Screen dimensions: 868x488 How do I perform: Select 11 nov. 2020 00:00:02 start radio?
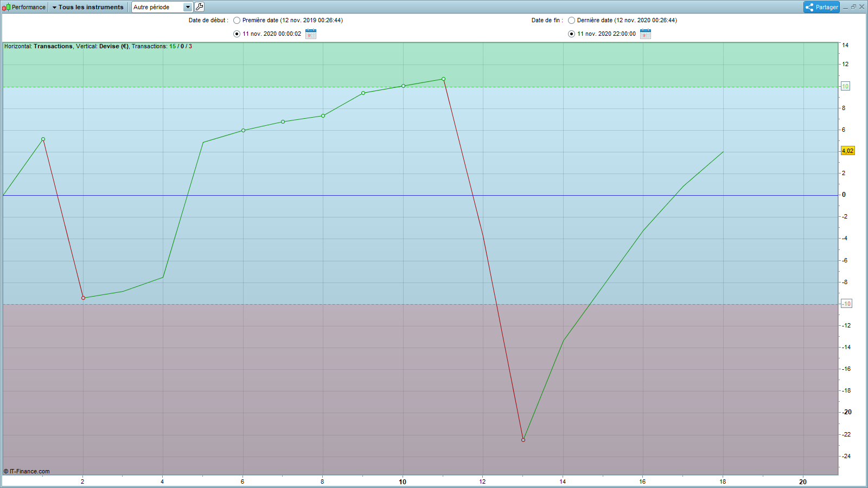point(237,34)
